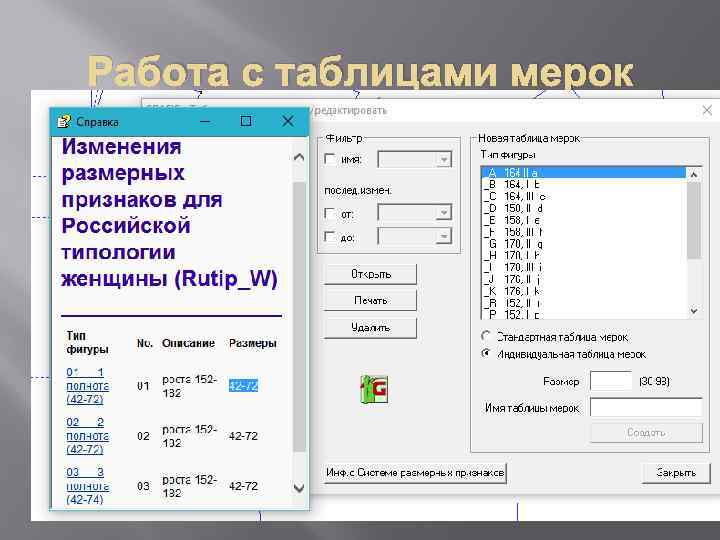Select figure type '_K 176, I'
Viewport: 720px width, 540px height.
[x=584, y=292]
